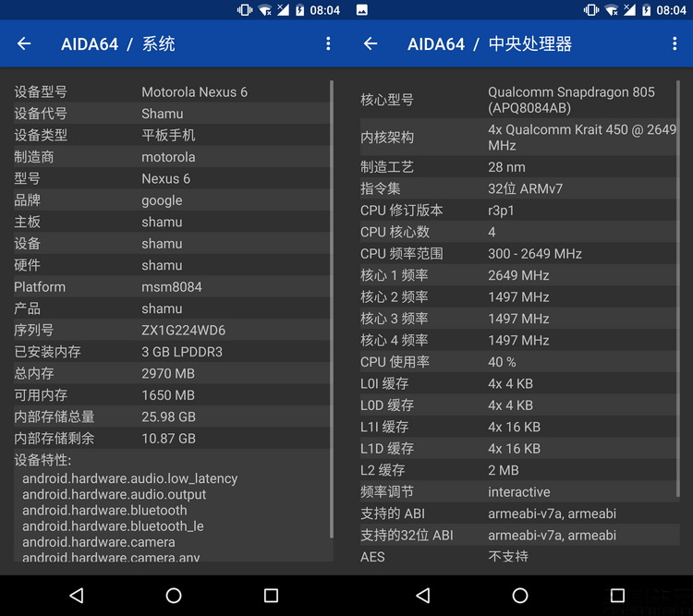Screen dimensions: 693x616
Task: Select 频率调节 'interactive' value
Action: [519, 492]
